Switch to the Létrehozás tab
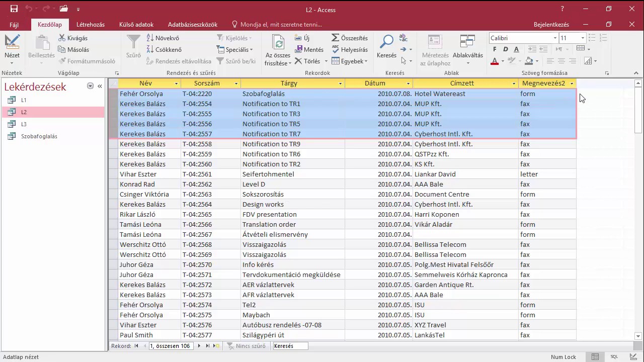 91,25
